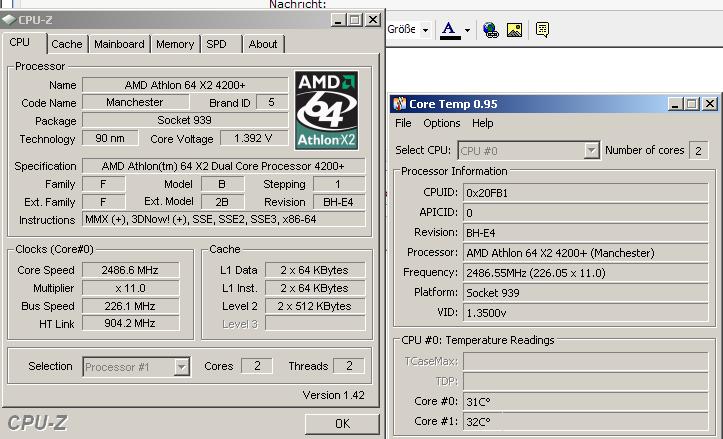Click the Ext. Model value 2B
Screen dimensions: 723x439
click(222, 202)
